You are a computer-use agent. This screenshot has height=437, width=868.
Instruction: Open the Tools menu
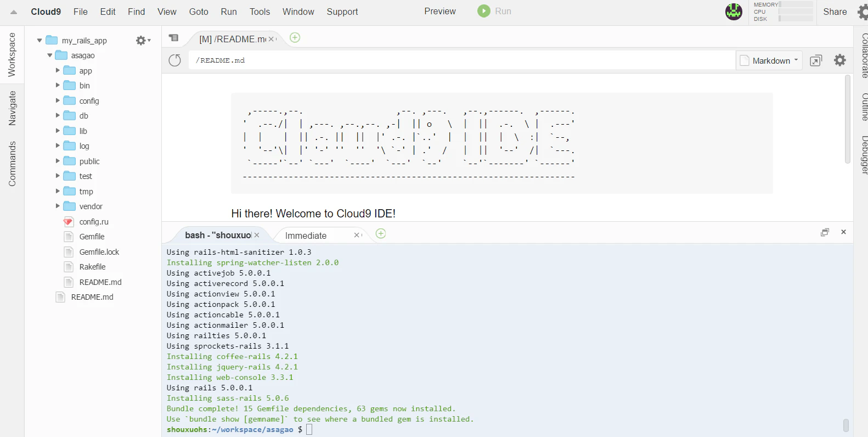pyautogui.click(x=260, y=12)
